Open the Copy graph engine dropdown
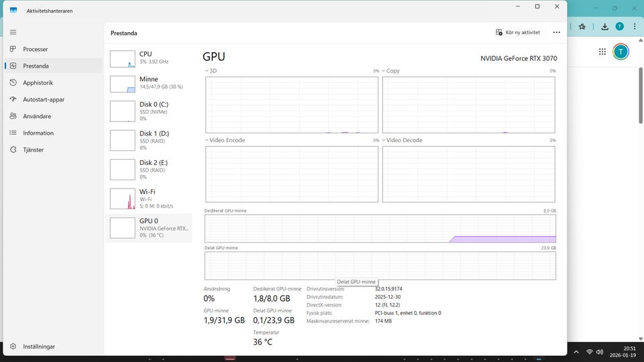Viewport: 644px width, 362px height. click(x=384, y=70)
